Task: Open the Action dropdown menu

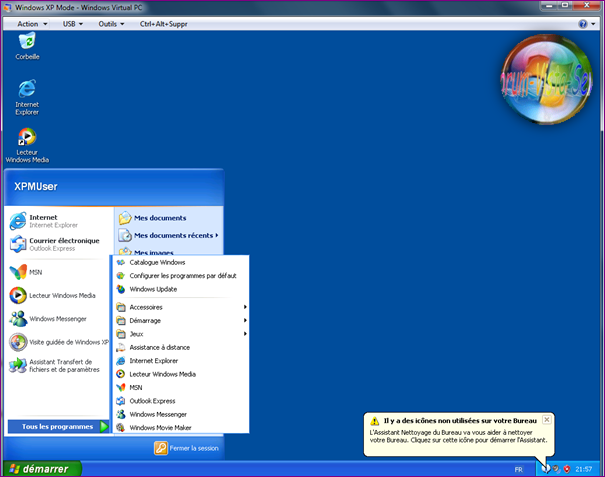Action: click(32, 24)
